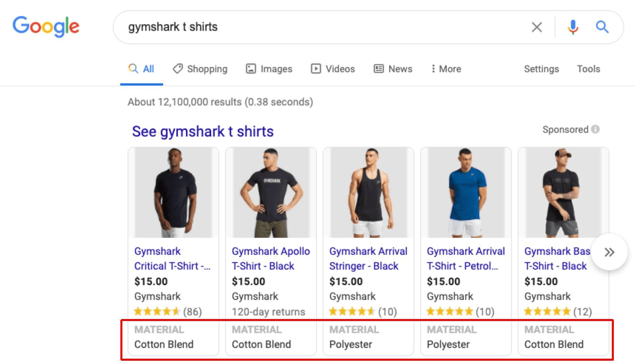Open Gymshark Critical T-Shirt product link
The height and width of the screenshot is (364, 635).
point(172,259)
